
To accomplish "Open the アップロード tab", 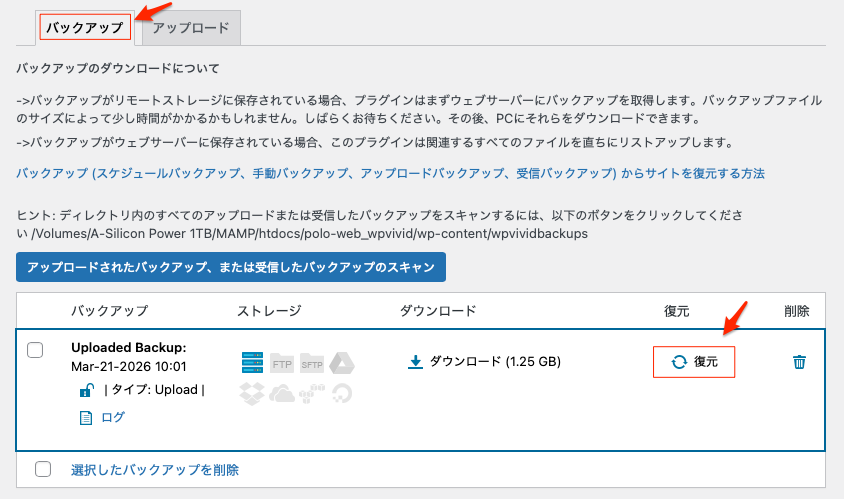I will 191,28.
